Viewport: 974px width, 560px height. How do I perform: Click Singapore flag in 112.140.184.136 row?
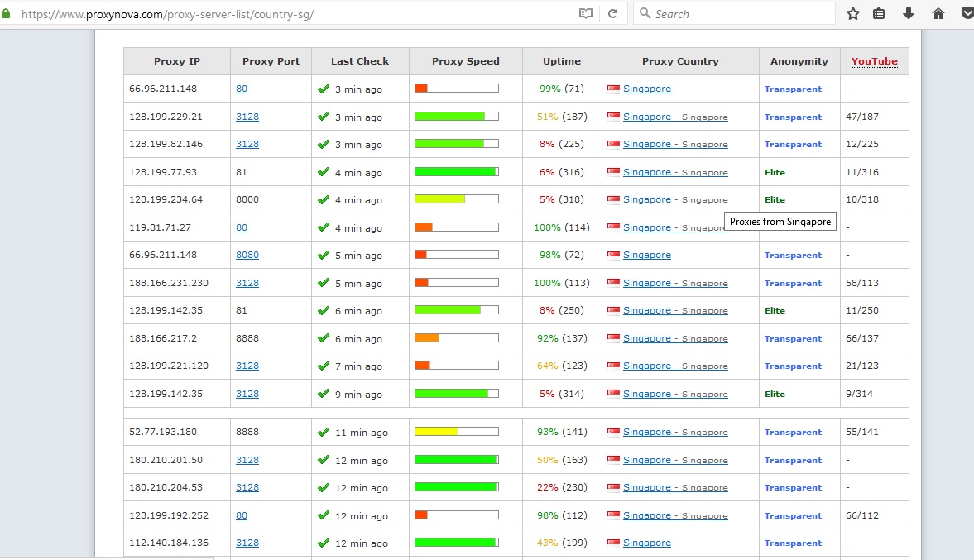614,543
